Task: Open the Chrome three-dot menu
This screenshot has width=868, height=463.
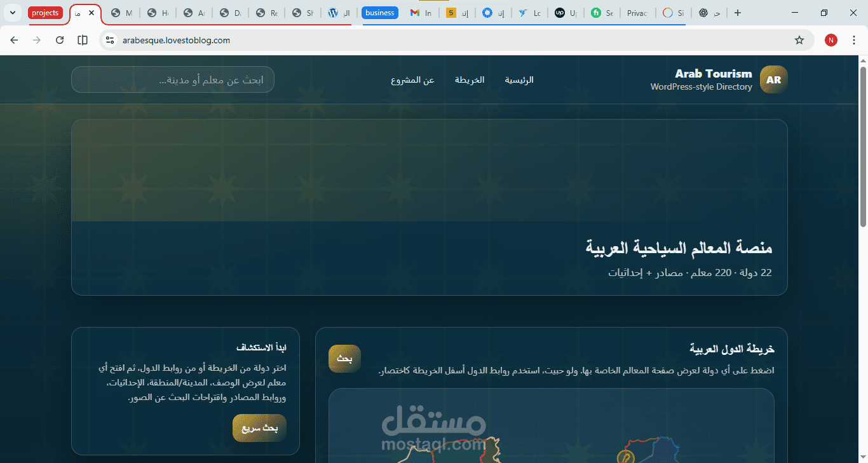Action: 854,40
